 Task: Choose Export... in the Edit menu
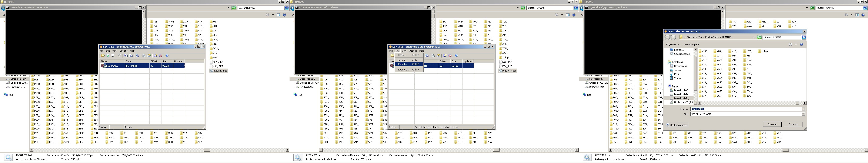(x=409, y=64)
